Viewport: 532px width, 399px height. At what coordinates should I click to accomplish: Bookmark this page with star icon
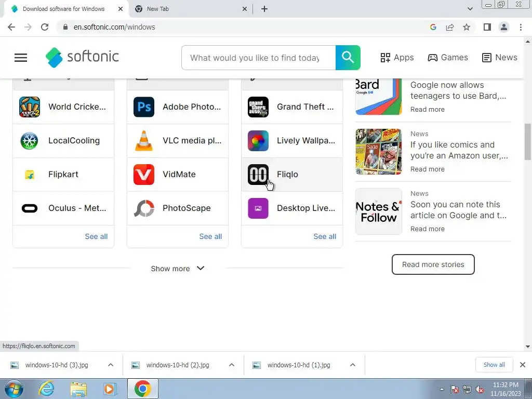coord(467,27)
